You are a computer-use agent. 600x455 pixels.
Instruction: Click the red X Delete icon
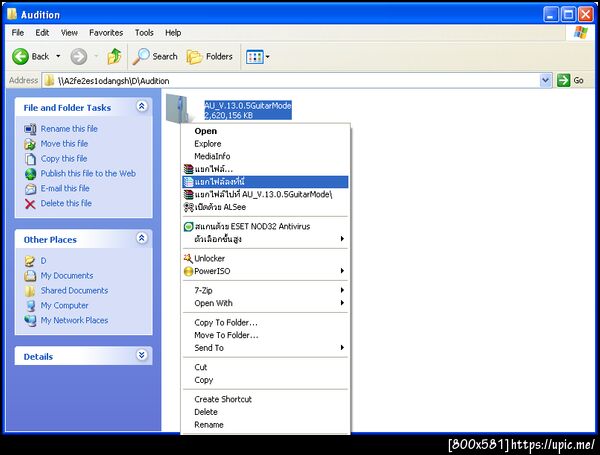click(30, 204)
